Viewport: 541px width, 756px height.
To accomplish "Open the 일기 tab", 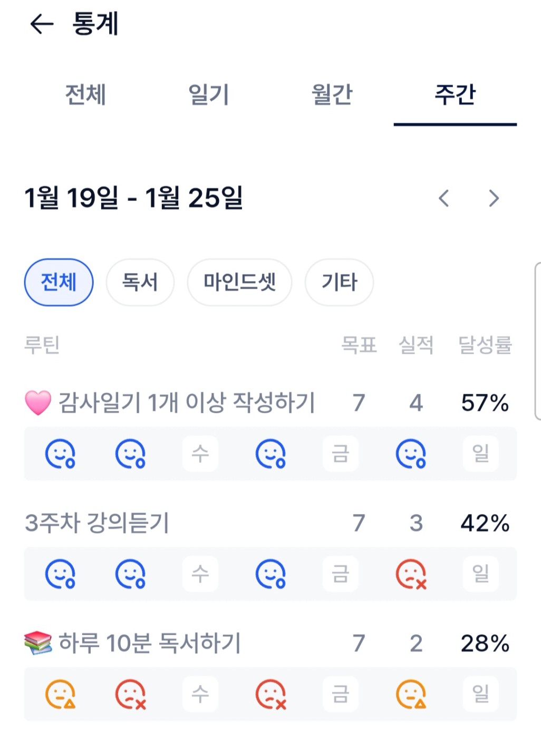I will [208, 95].
